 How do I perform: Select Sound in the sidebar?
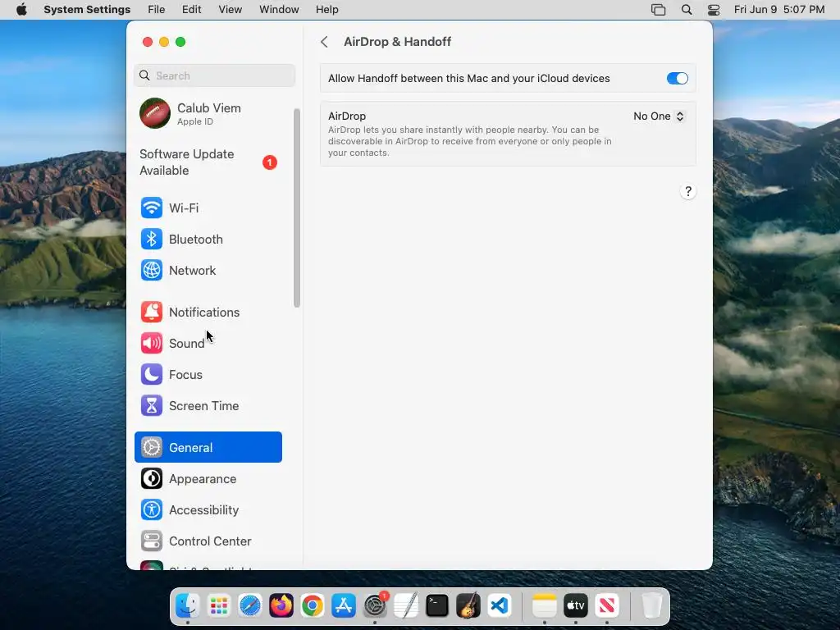point(208,343)
